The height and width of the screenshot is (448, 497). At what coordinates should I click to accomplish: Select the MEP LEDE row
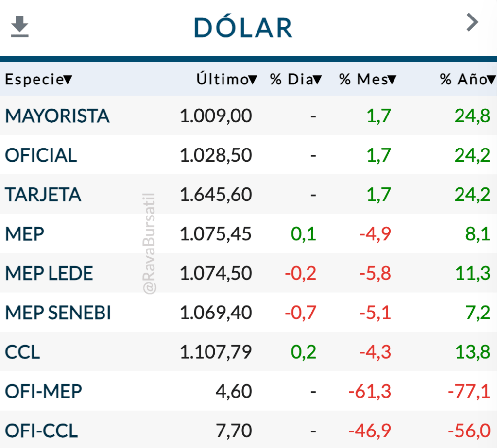(x=49, y=273)
